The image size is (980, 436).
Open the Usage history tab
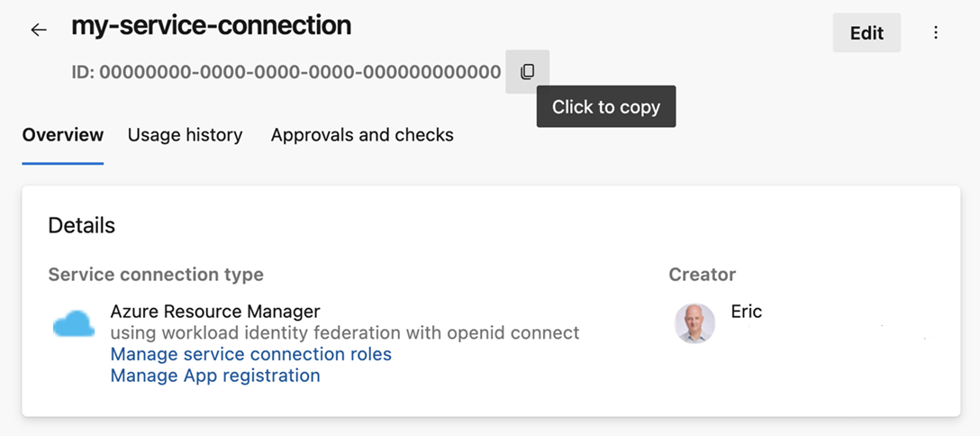point(185,135)
